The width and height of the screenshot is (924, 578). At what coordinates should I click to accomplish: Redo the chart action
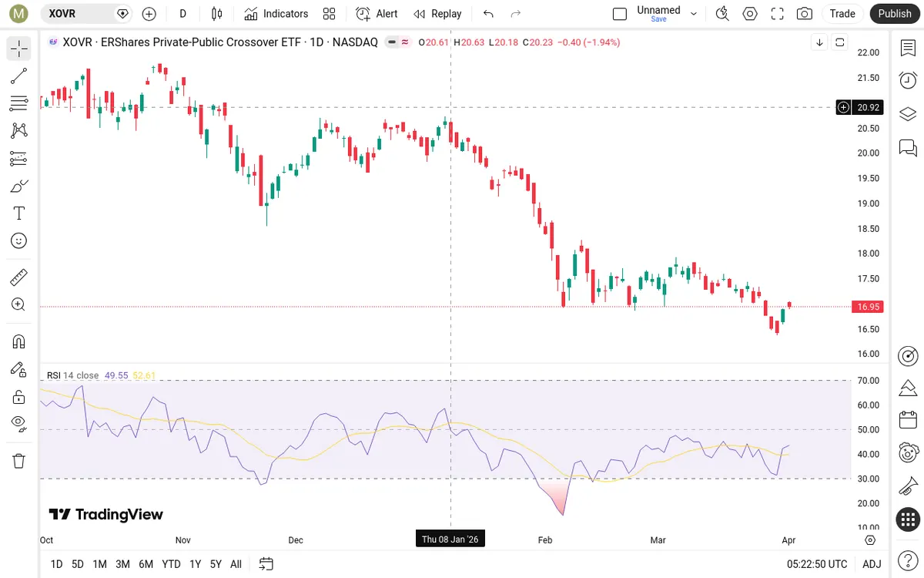516,14
